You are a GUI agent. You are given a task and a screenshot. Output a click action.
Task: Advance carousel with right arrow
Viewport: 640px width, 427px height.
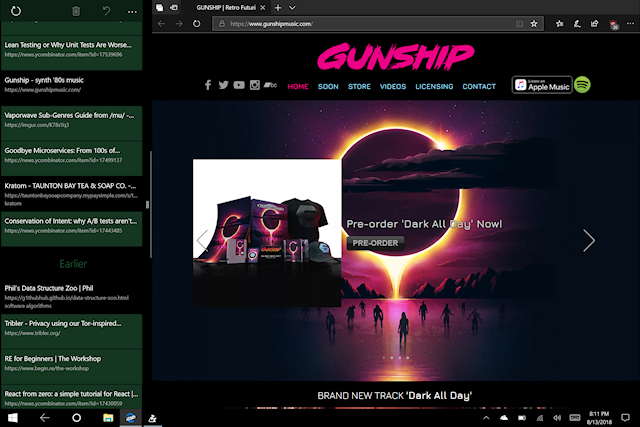(589, 240)
